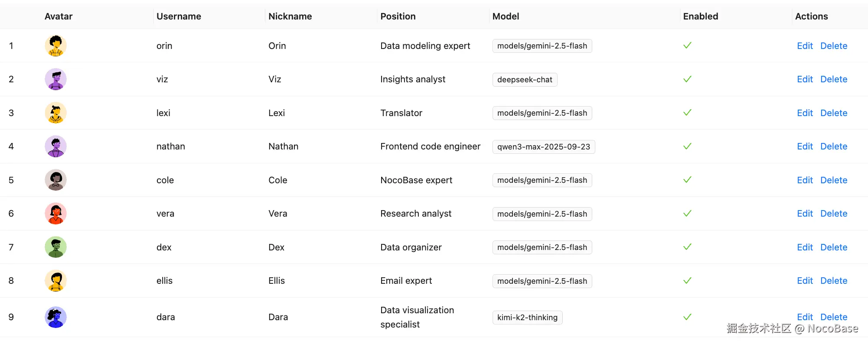
Task: Click the kimi-k2-thinking model tag
Action: click(x=527, y=318)
